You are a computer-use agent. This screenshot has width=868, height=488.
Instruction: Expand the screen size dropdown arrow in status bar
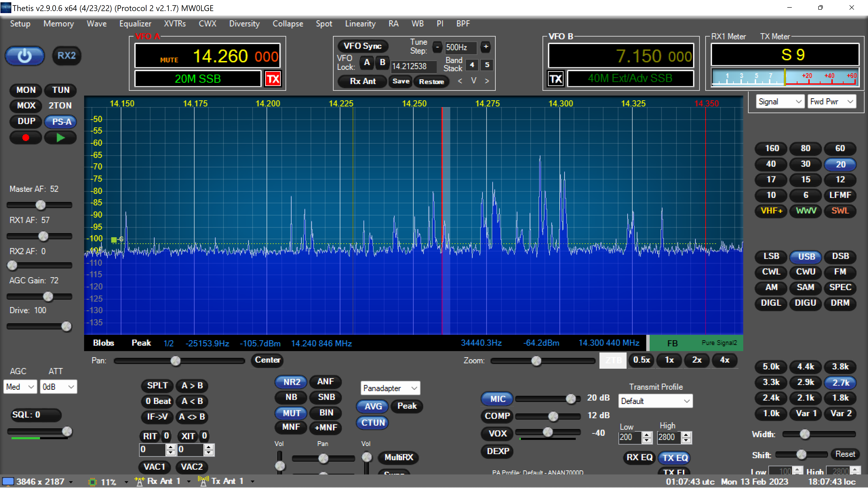point(71,482)
